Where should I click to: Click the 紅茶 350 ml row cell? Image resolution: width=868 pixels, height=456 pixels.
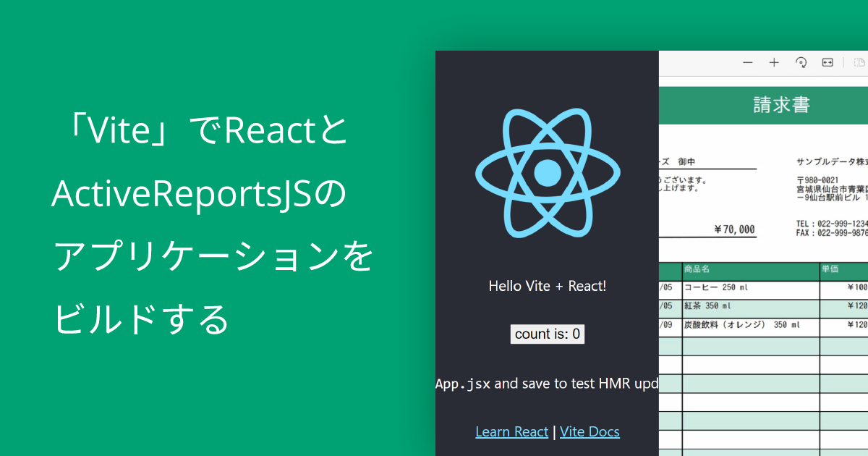coord(710,306)
